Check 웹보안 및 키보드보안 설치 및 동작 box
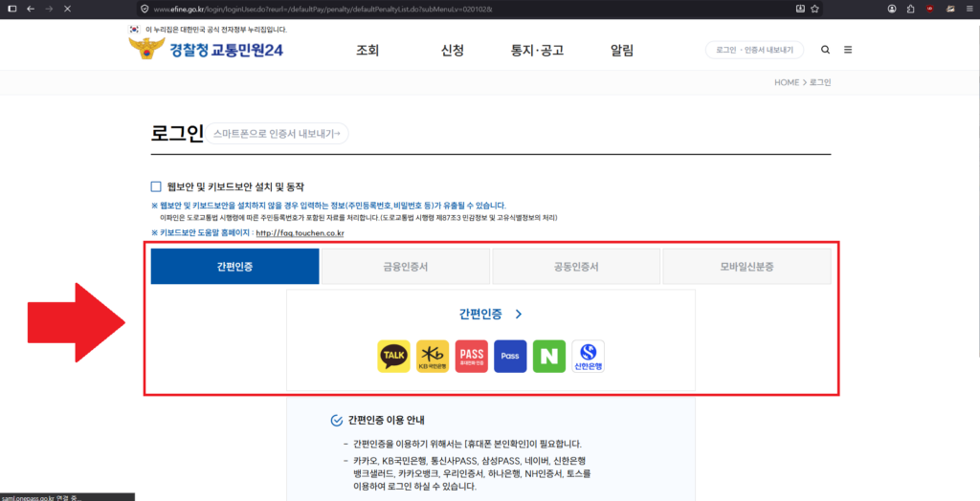The width and height of the screenshot is (980, 501). (156, 186)
